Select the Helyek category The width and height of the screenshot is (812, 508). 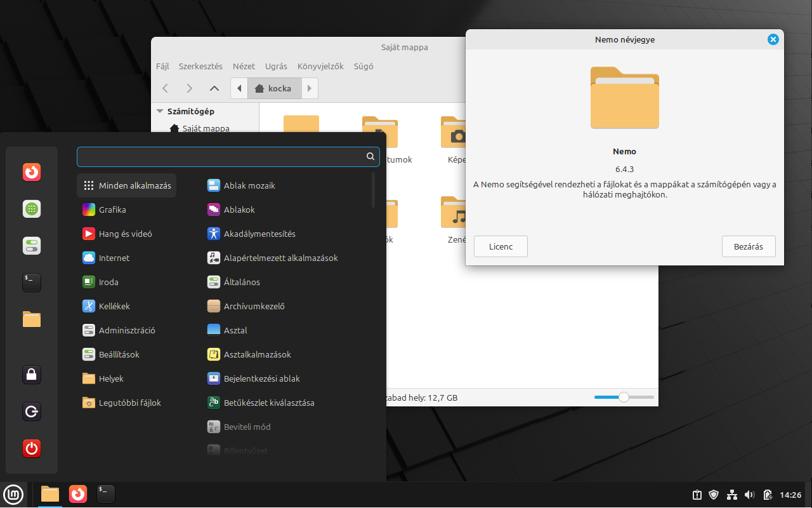[x=127, y=378]
